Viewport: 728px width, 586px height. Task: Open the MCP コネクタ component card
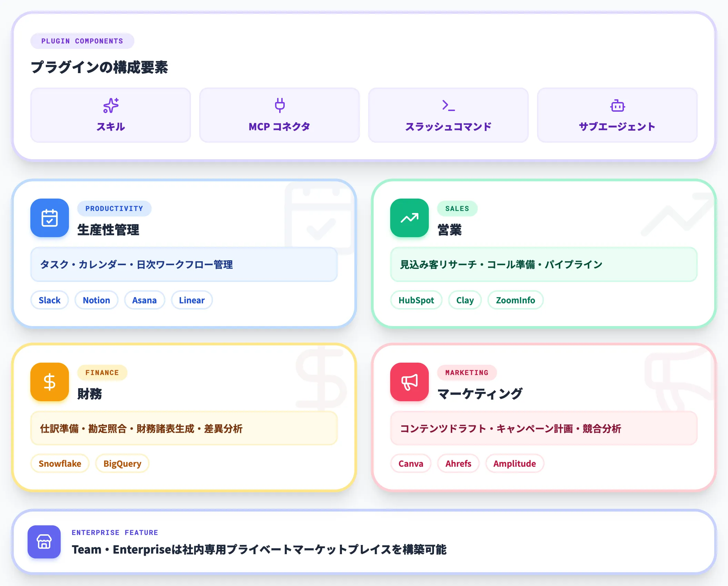(x=280, y=115)
